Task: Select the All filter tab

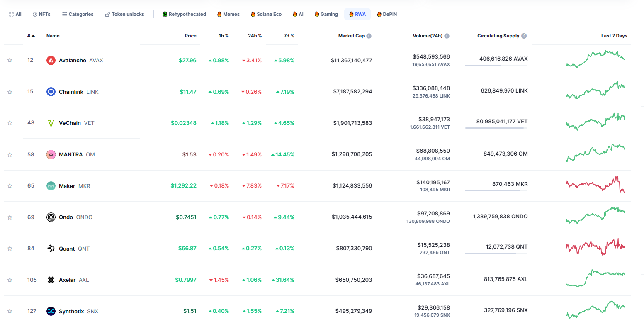Action: [x=15, y=14]
